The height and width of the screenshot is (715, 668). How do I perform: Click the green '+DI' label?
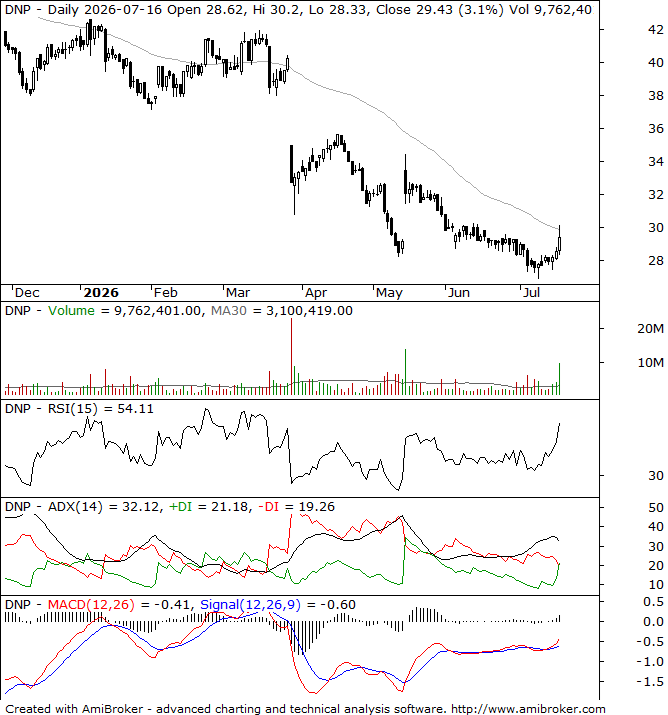coord(181,507)
